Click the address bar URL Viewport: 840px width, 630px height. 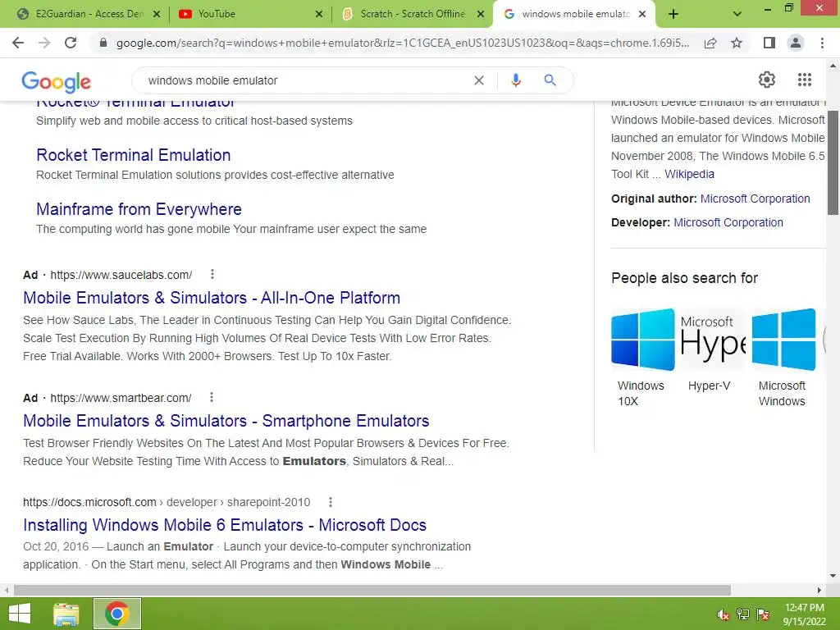click(x=402, y=43)
